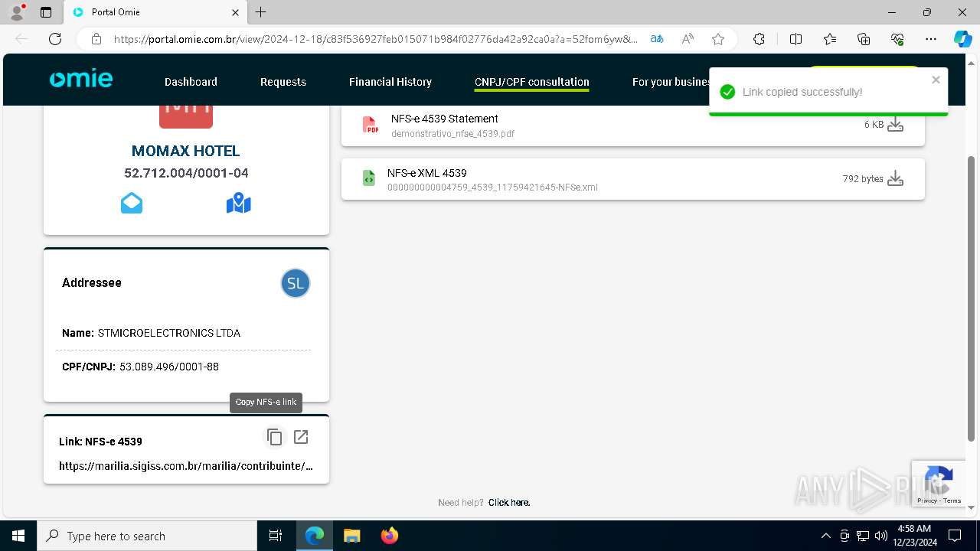Click the MOMAX HOTEL company name
Image resolution: width=980 pixels, height=551 pixels.
pyautogui.click(x=186, y=151)
